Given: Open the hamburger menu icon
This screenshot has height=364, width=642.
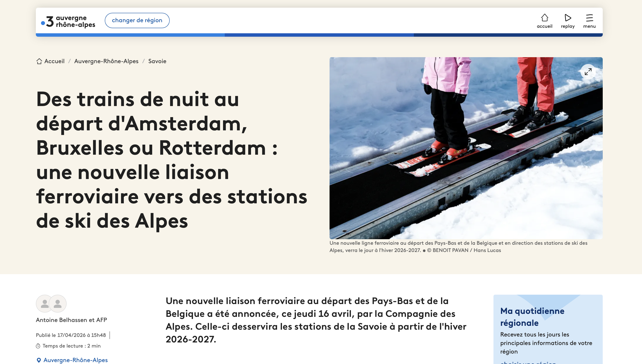Looking at the screenshot, I should [x=589, y=18].
